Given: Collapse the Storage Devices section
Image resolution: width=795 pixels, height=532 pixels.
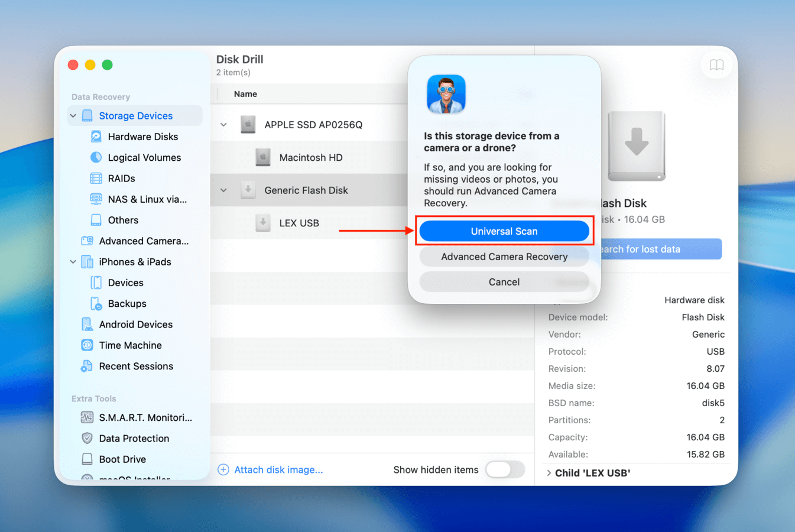Looking at the screenshot, I should pyautogui.click(x=73, y=115).
